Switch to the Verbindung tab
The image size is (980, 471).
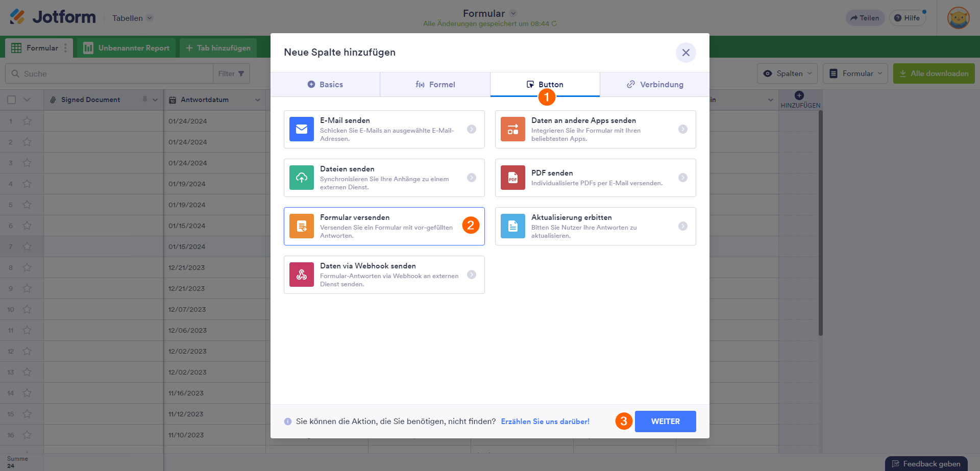[655, 85]
